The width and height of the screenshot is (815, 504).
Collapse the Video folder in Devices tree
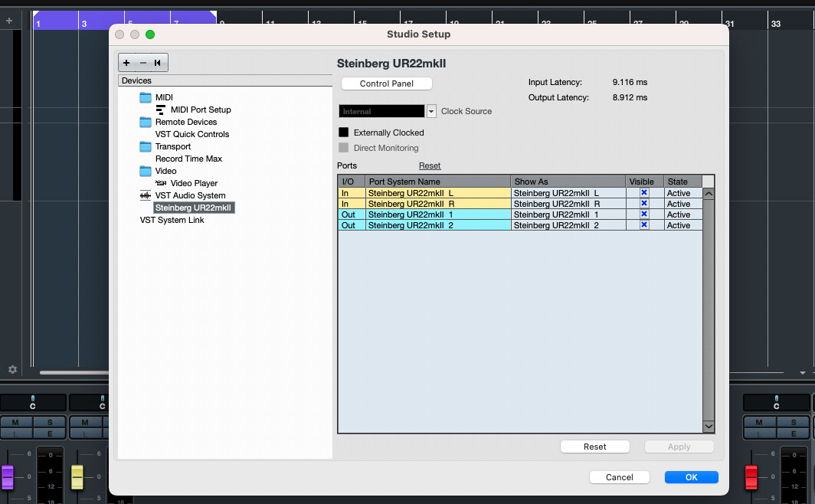coord(146,171)
